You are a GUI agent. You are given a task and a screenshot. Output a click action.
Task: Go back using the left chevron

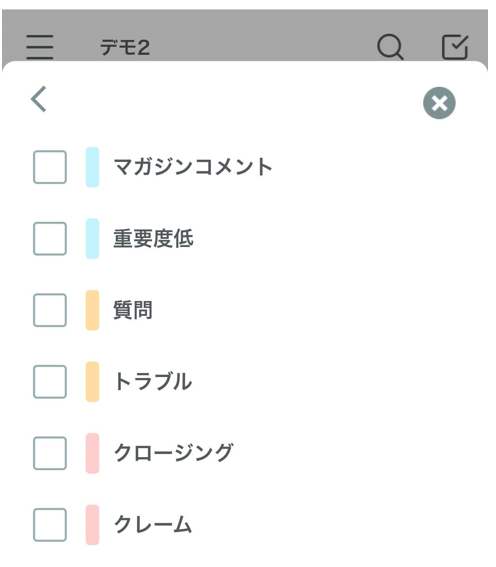[x=38, y=99]
